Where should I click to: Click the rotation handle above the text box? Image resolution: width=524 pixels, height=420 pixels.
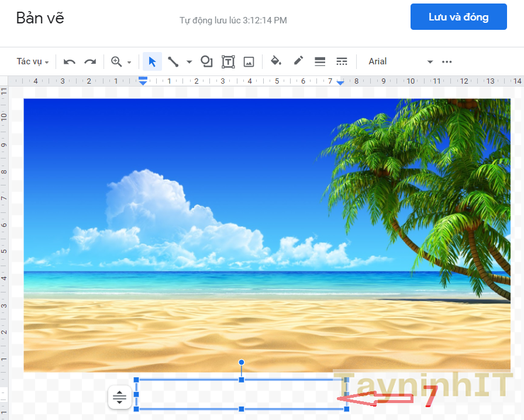[x=242, y=363]
